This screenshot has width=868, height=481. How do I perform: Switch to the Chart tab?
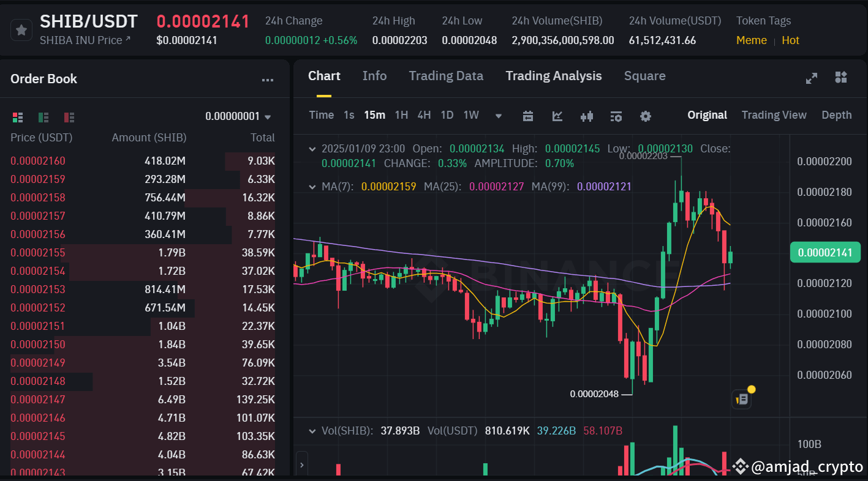pyautogui.click(x=324, y=76)
